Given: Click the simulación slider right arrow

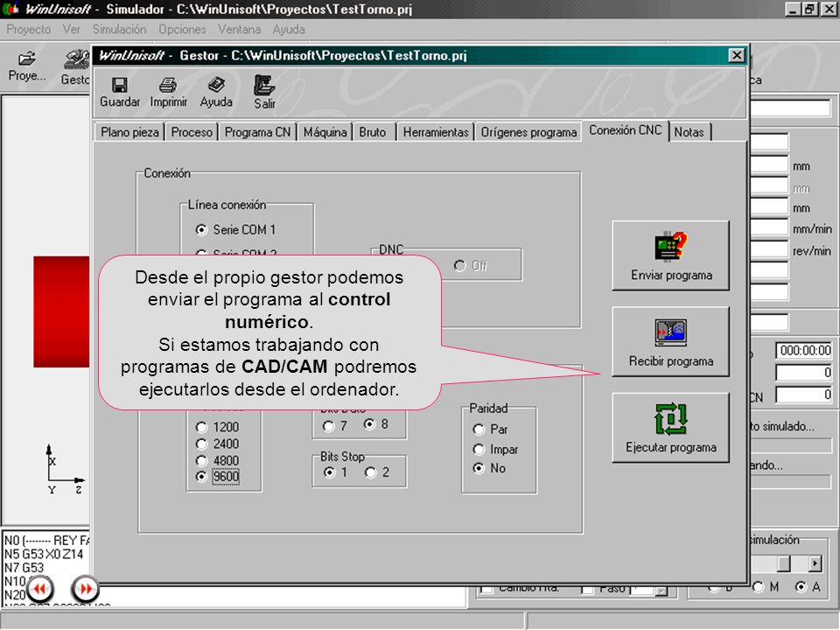Looking at the screenshot, I should (815, 563).
